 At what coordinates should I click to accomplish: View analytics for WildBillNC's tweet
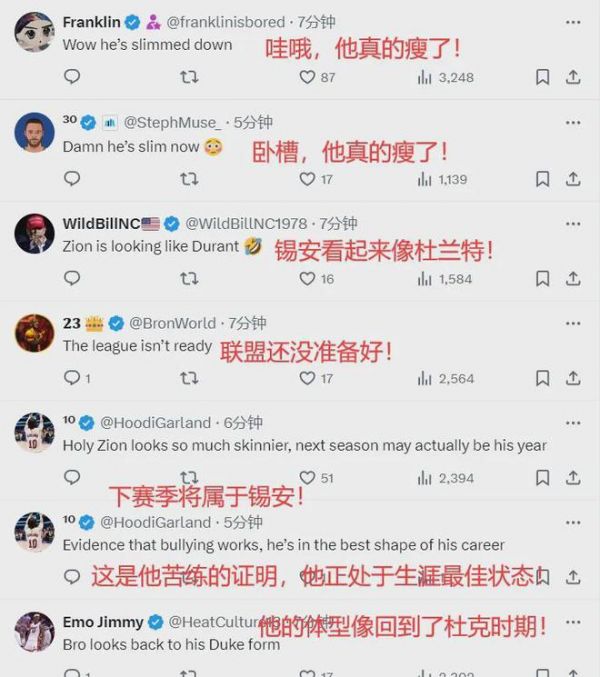(445, 279)
